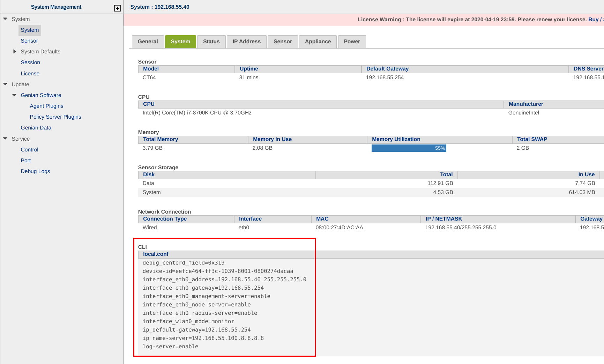Open Debug Logs under Service
The width and height of the screenshot is (604, 364).
[35, 171]
